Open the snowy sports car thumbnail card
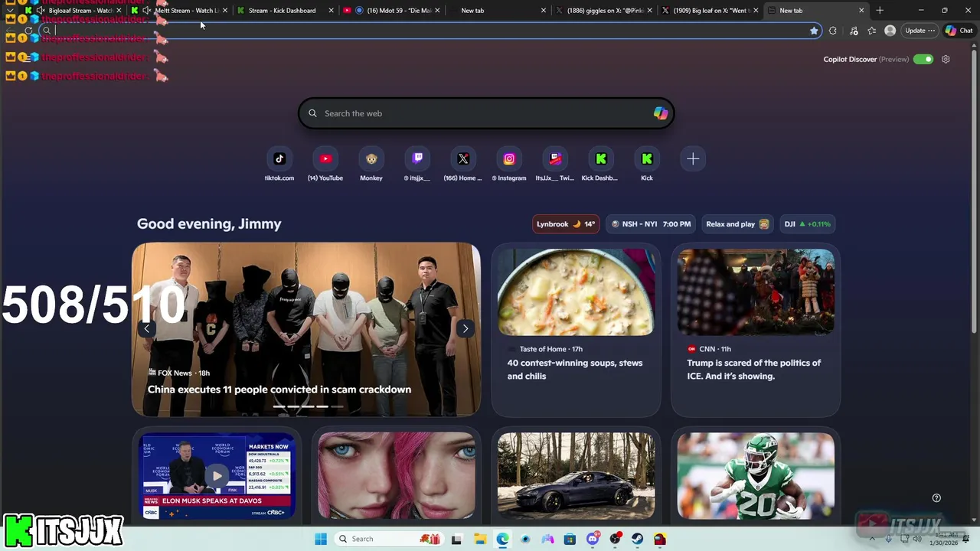 coord(577,476)
